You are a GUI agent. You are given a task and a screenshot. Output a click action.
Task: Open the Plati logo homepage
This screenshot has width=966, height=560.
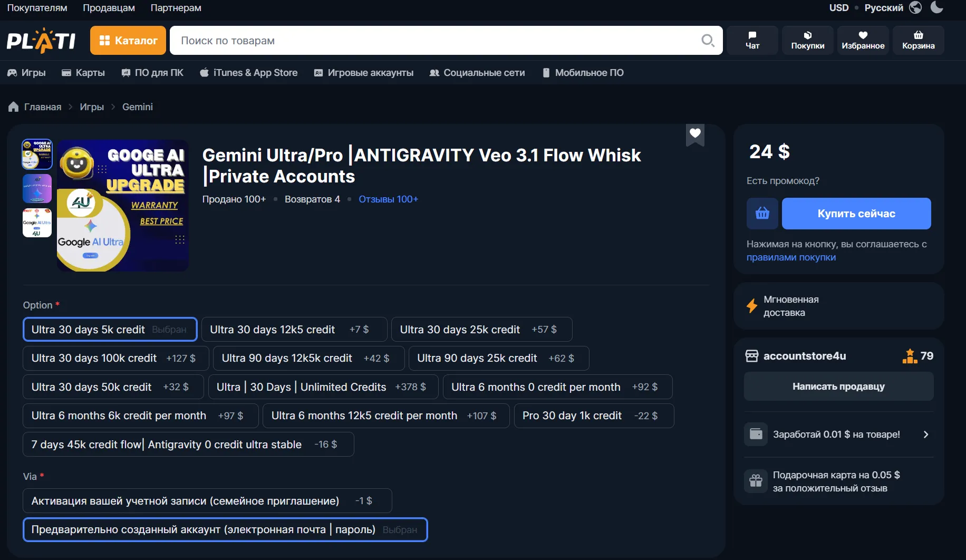(x=41, y=41)
